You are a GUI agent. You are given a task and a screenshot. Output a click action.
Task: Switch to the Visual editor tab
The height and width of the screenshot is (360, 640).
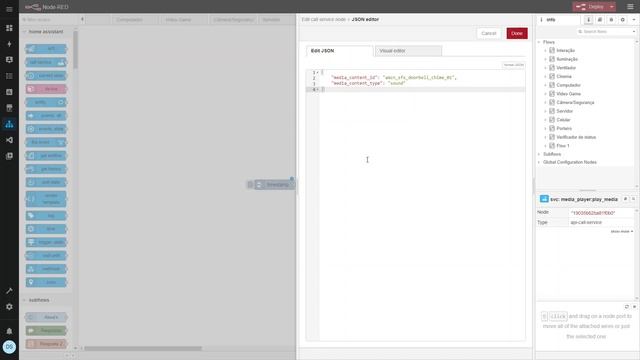point(408,51)
